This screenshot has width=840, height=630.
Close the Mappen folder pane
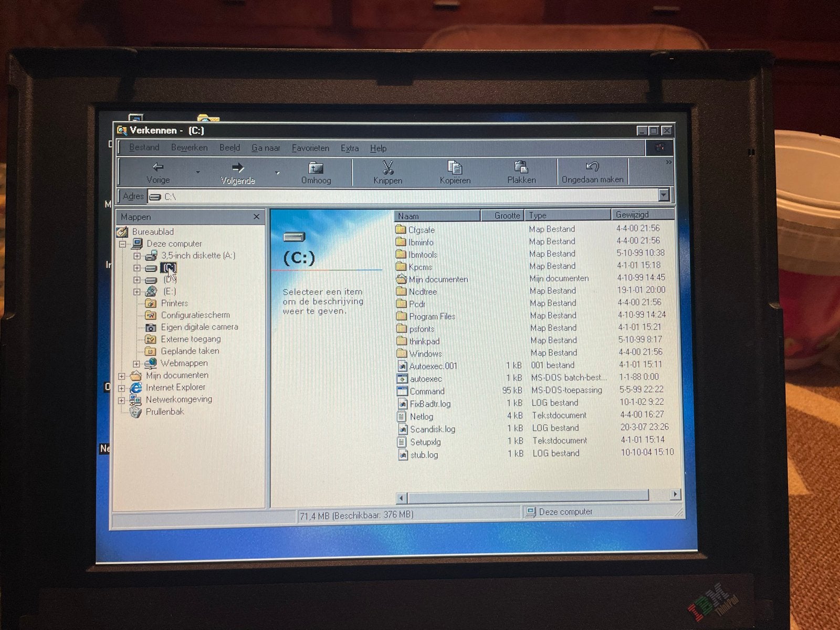tap(256, 216)
